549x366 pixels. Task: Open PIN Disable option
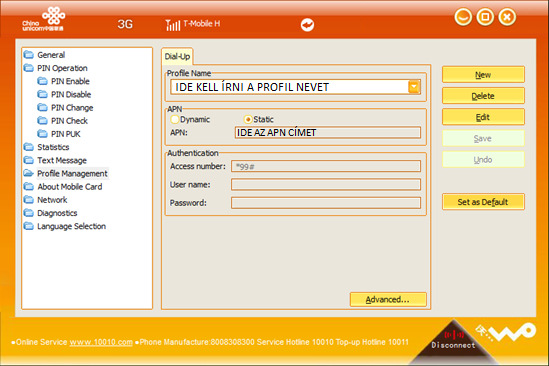click(71, 95)
